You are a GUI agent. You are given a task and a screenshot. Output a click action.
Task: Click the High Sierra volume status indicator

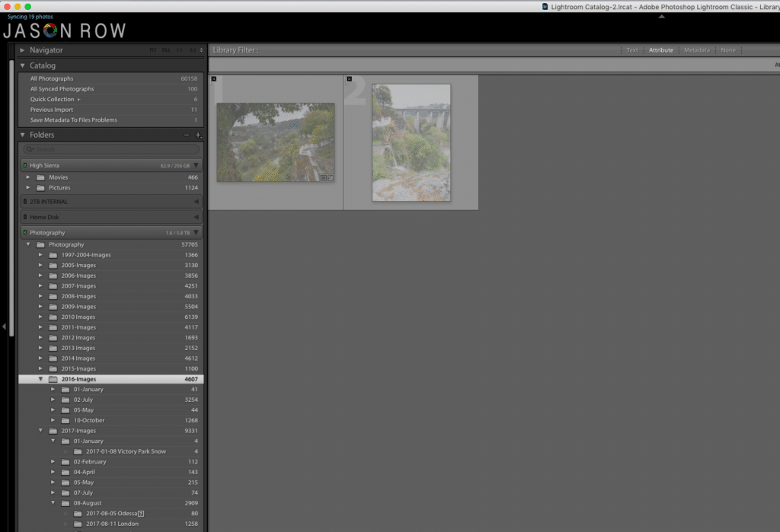pyautogui.click(x=25, y=166)
